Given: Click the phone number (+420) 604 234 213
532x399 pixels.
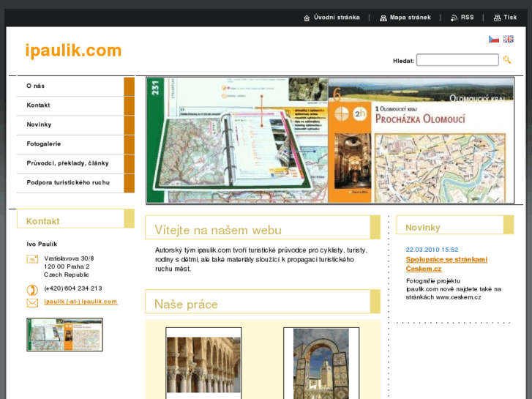Looking at the screenshot, I should pos(73,288).
